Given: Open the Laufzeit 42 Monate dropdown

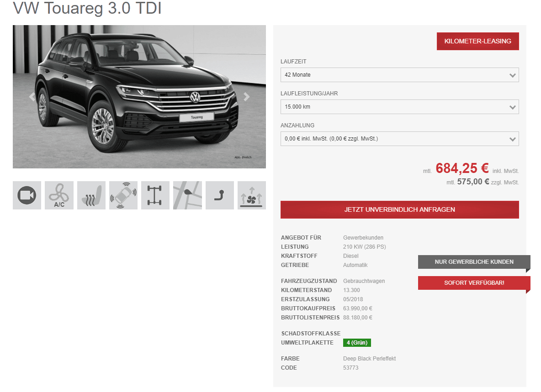Looking at the screenshot, I should [x=399, y=75].
